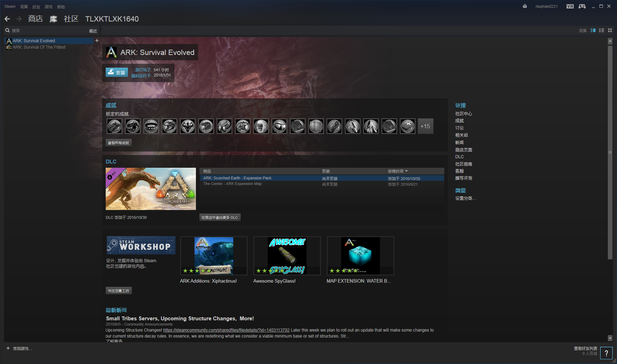Click 浏览创意工坊 browse workshop button

coord(119,291)
